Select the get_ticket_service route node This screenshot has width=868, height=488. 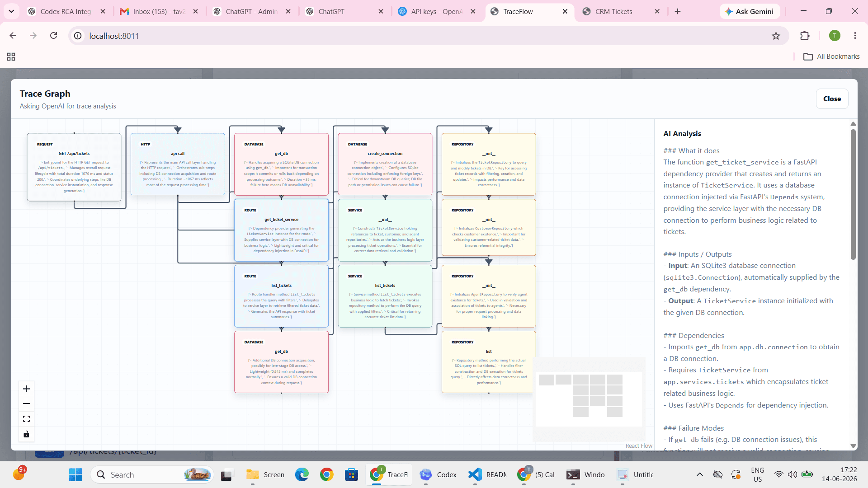(x=281, y=230)
